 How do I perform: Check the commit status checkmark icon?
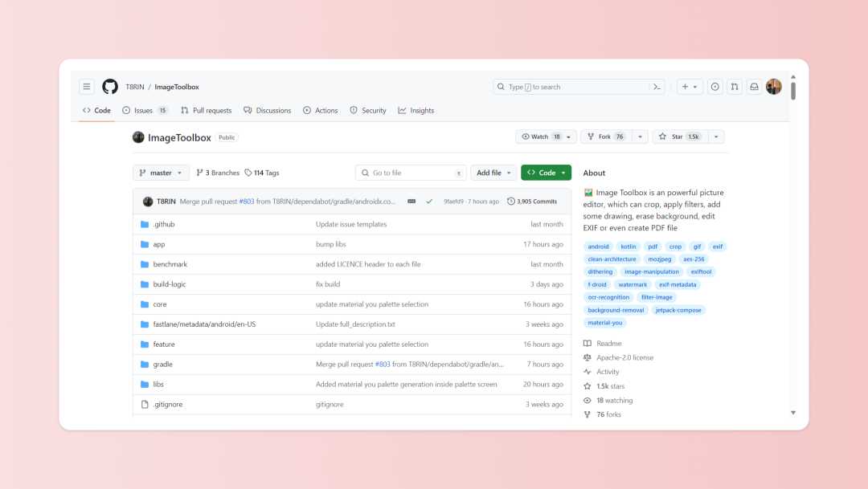click(429, 202)
